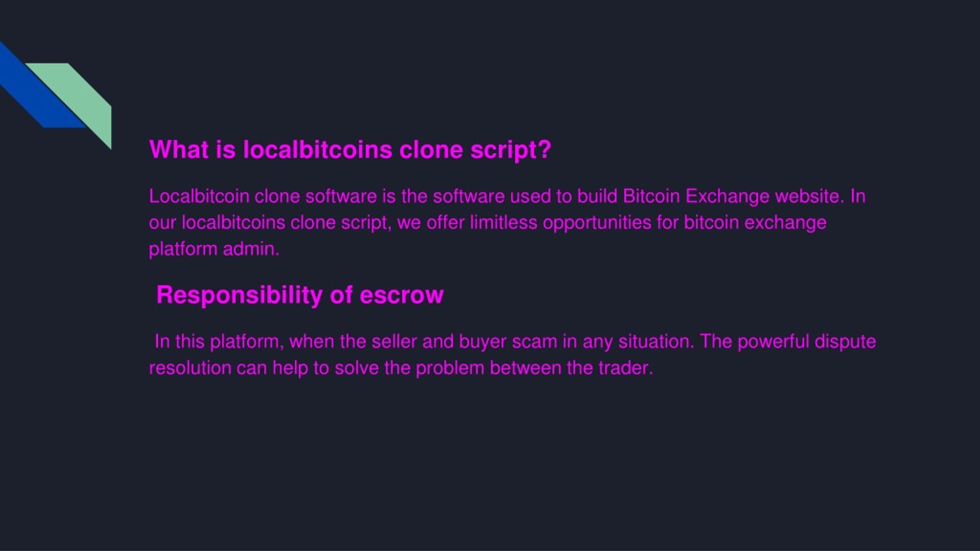Click the word 'escrow' in the second heading

401,295
